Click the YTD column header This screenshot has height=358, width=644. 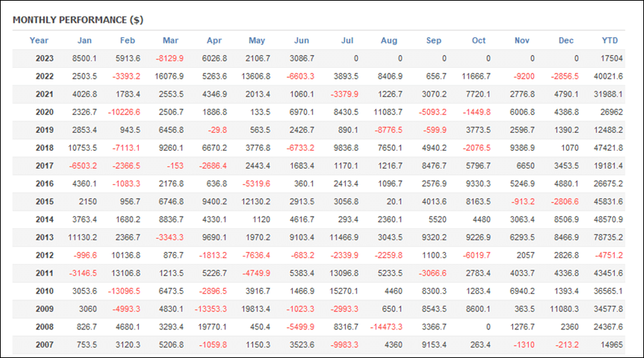(610, 40)
